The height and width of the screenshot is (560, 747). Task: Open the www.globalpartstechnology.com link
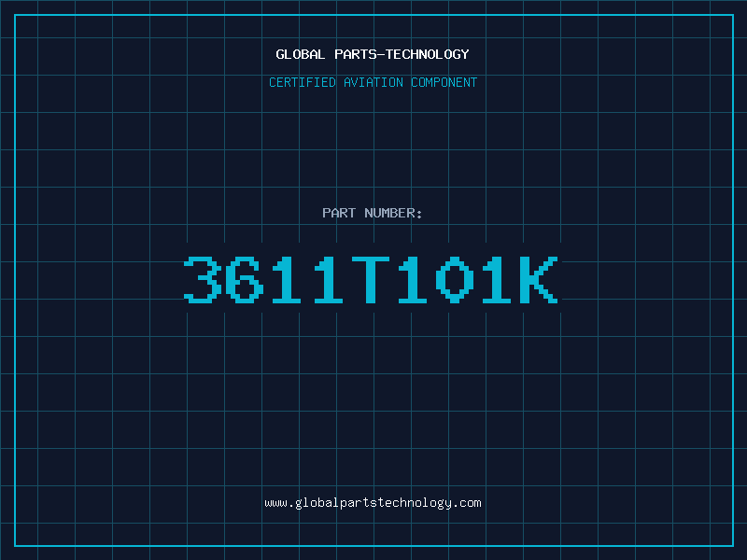[373, 503]
